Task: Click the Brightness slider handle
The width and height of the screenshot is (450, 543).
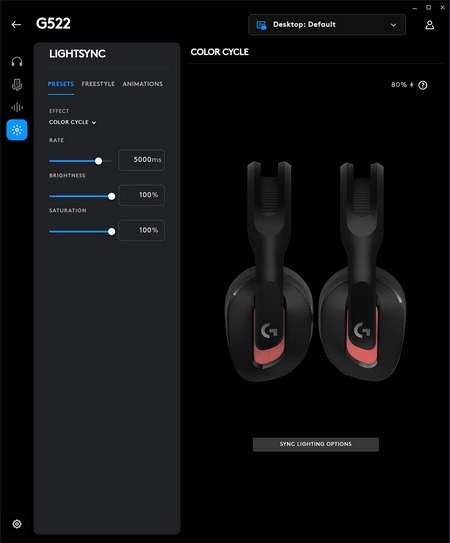Action: coord(112,196)
